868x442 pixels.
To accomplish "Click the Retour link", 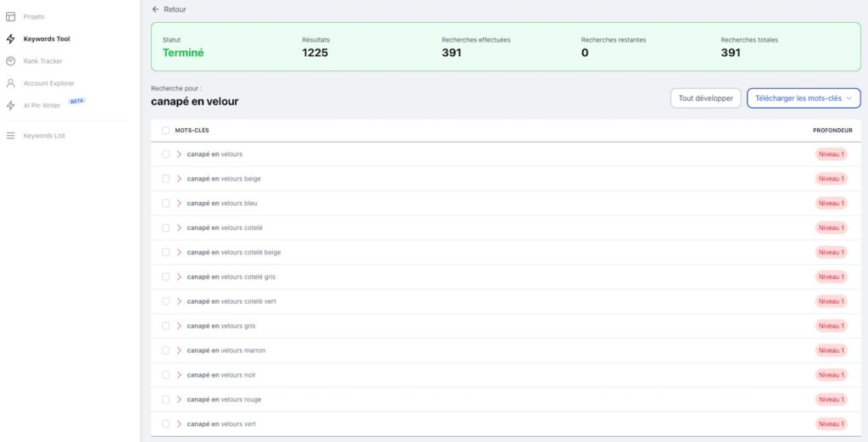I will 175,9.
